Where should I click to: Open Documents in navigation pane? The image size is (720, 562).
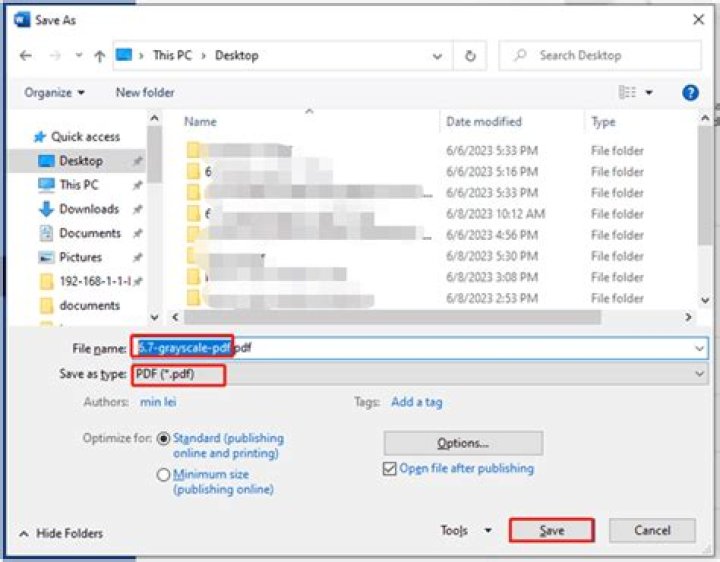80,233
